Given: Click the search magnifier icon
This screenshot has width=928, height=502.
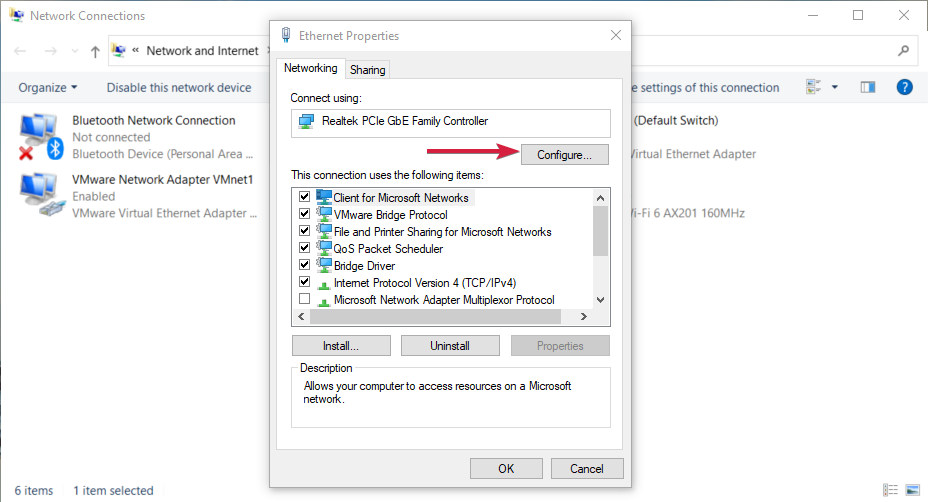Looking at the screenshot, I should coord(903,51).
